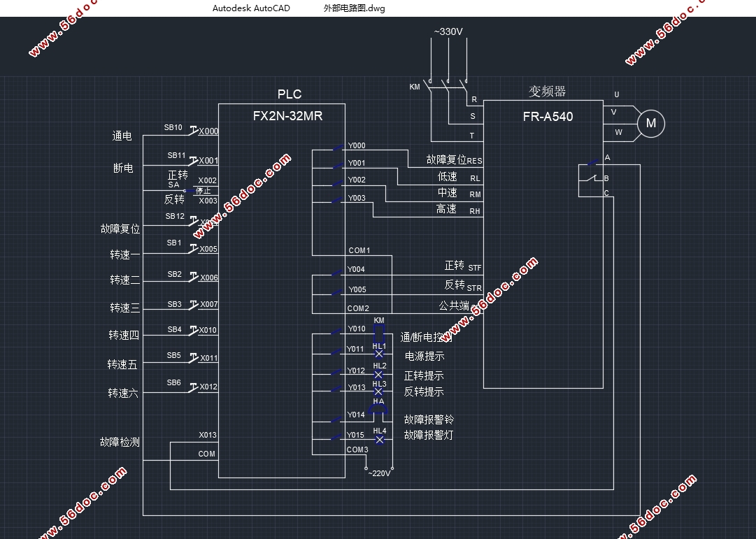Screen dimensions: 756x539
Task: Click the 外部电路图.dwg file name in title
Action: tap(355, 8)
